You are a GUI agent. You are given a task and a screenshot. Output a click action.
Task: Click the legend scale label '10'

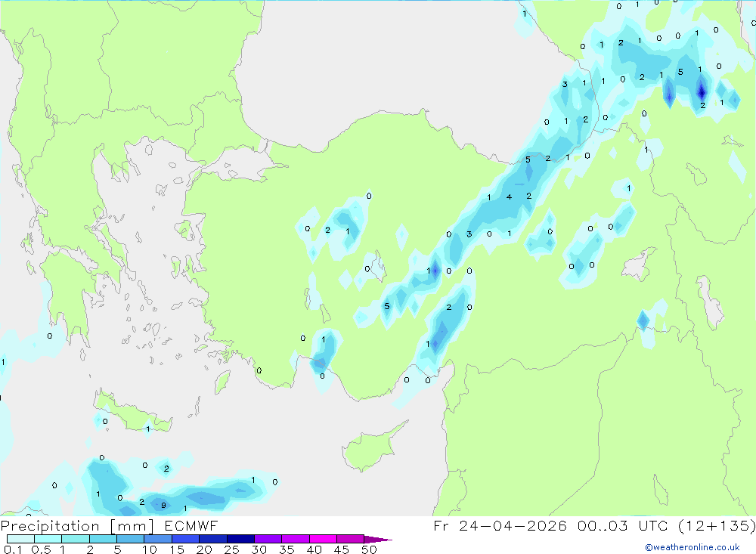[150, 549]
